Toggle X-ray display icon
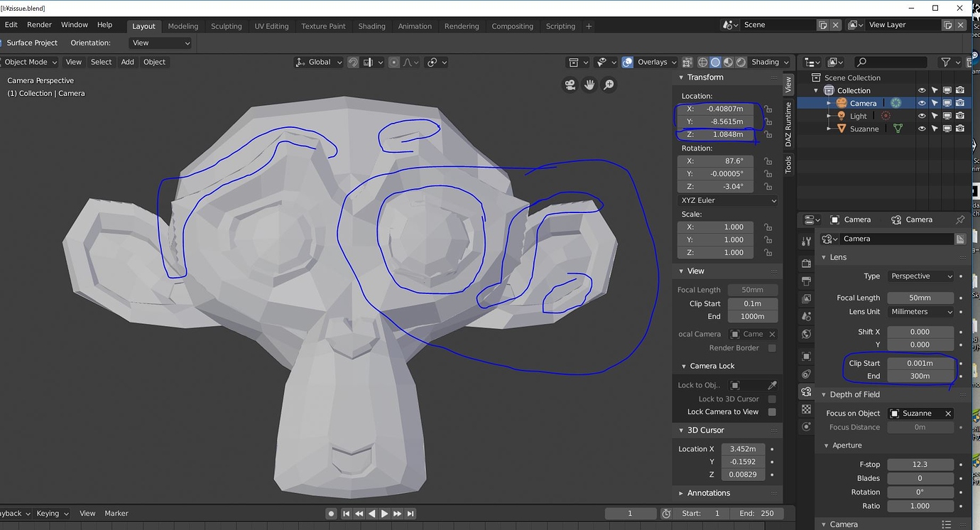980x530 pixels. (x=687, y=63)
